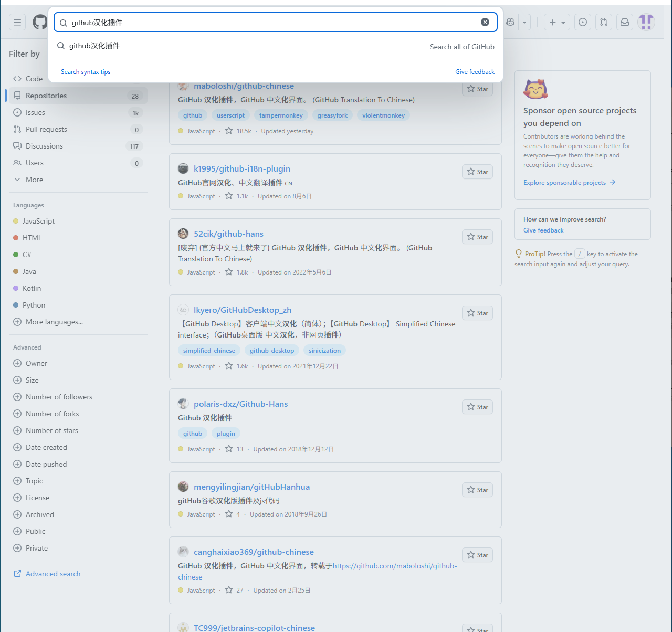Viewport: 672px width, 632px height.
Task: Click the GitHub logo home icon
Action: [40, 22]
